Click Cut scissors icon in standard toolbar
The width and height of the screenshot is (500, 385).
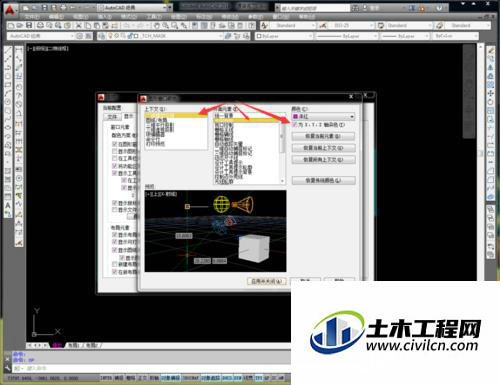[79, 25]
